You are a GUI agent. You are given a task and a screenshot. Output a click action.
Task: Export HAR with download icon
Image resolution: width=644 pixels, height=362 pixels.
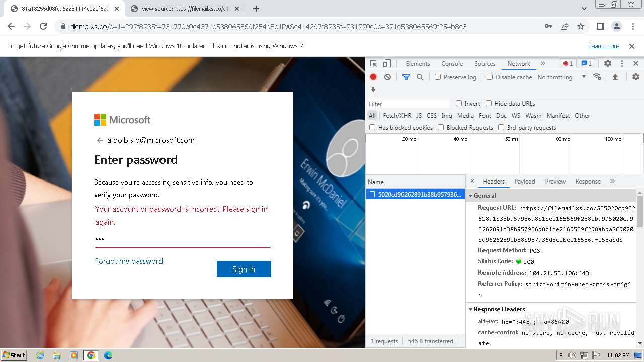click(x=373, y=90)
